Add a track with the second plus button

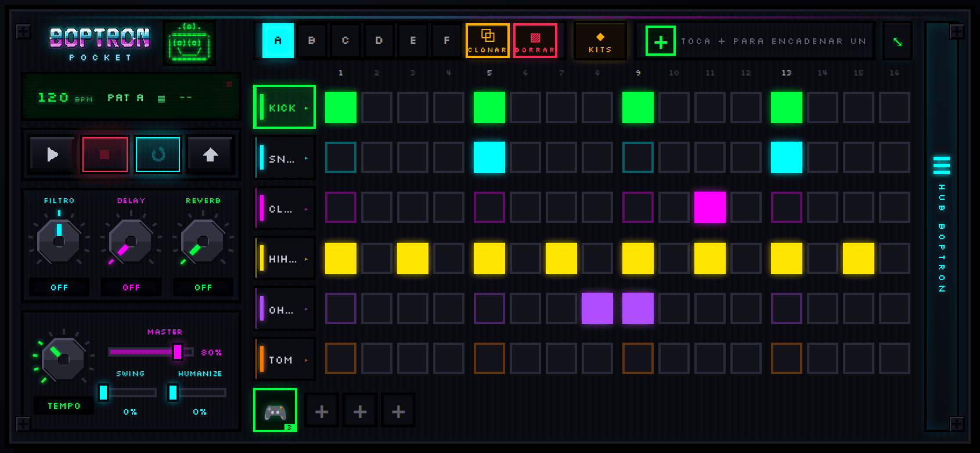coord(360,411)
